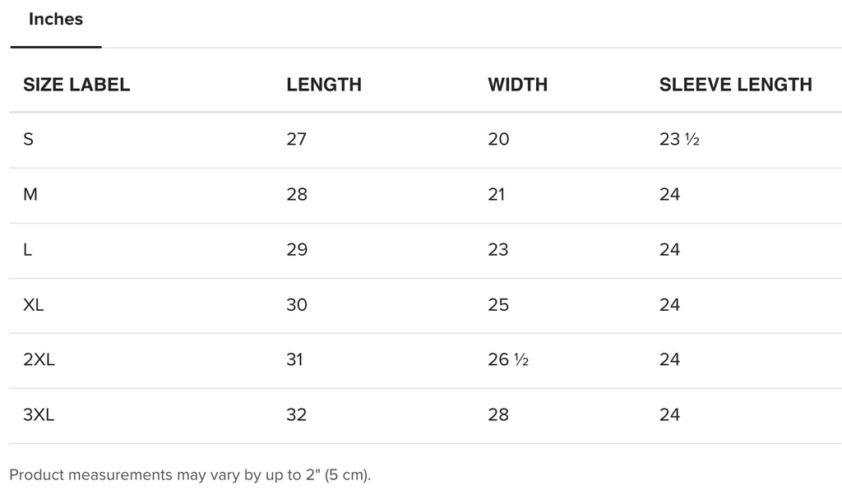Select the Inches tab
The height and width of the screenshot is (504, 842).
[x=56, y=20]
